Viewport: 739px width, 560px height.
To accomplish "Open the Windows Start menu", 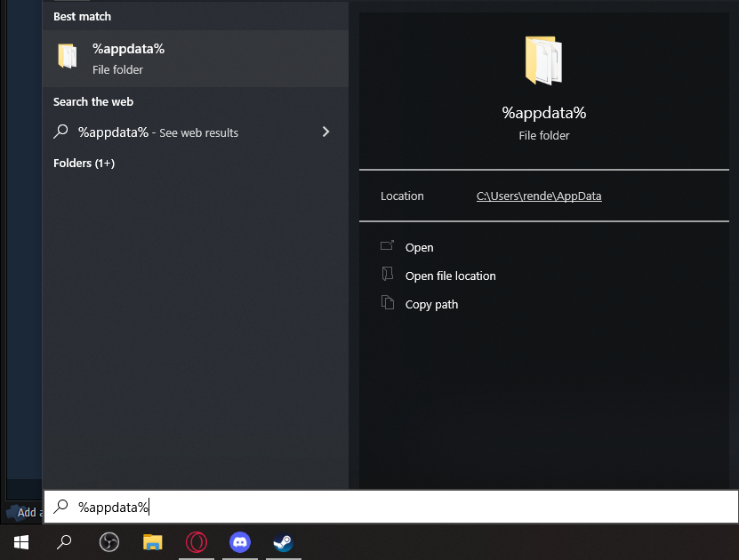I will [21, 541].
